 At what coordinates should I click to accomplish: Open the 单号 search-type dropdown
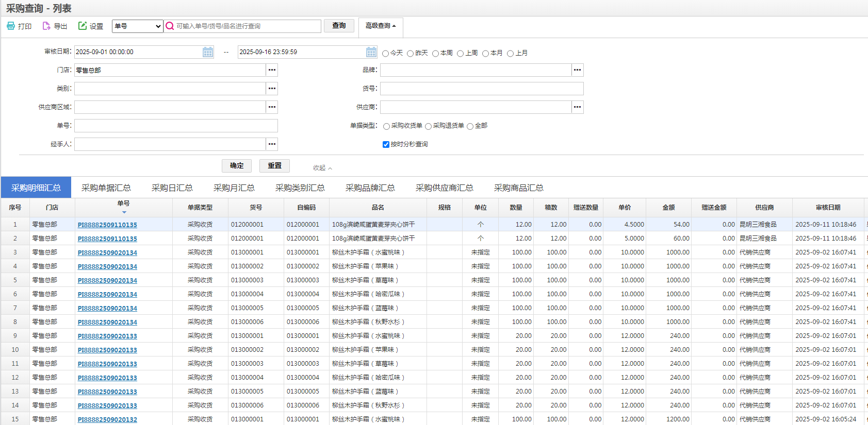(137, 26)
